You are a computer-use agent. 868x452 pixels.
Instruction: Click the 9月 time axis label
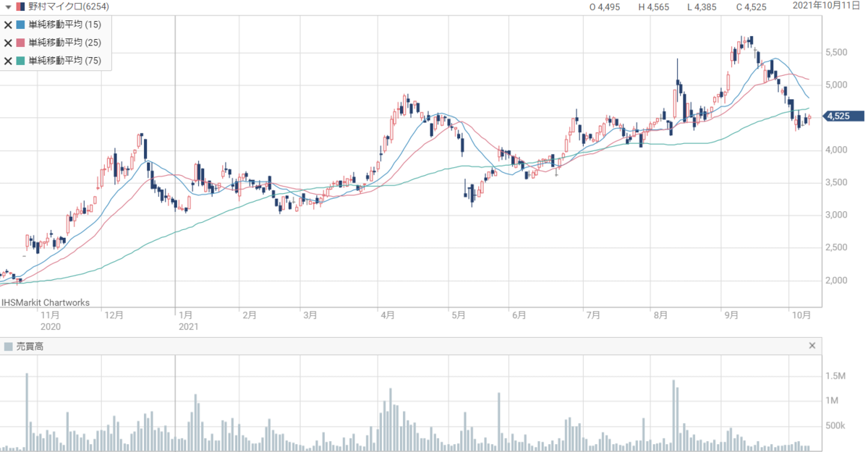(x=731, y=315)
